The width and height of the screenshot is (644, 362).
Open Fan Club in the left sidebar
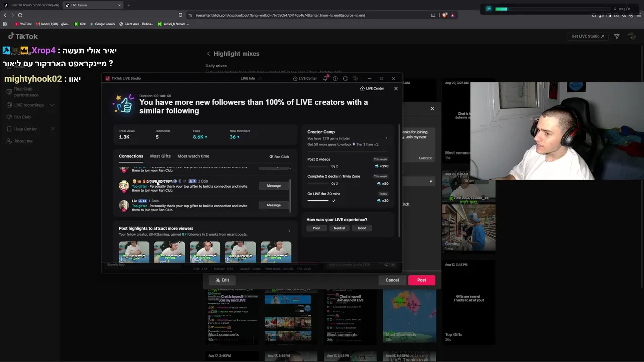(22, 117)
